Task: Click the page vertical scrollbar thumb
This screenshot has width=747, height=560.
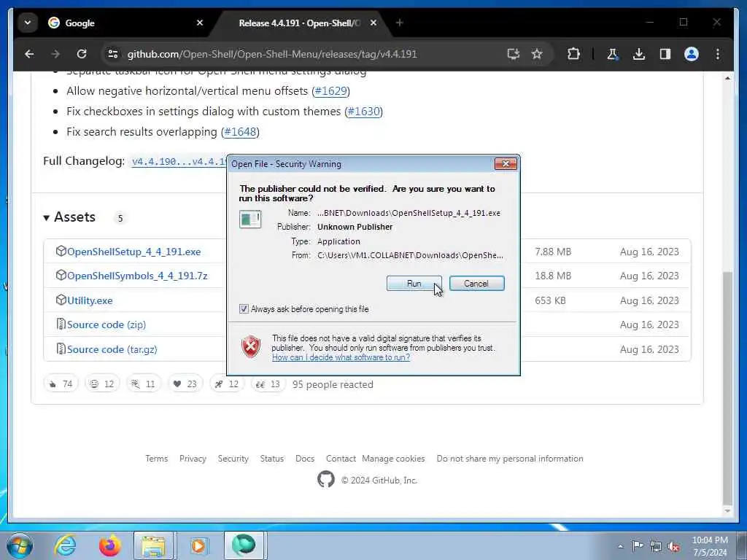Action: 727,386
